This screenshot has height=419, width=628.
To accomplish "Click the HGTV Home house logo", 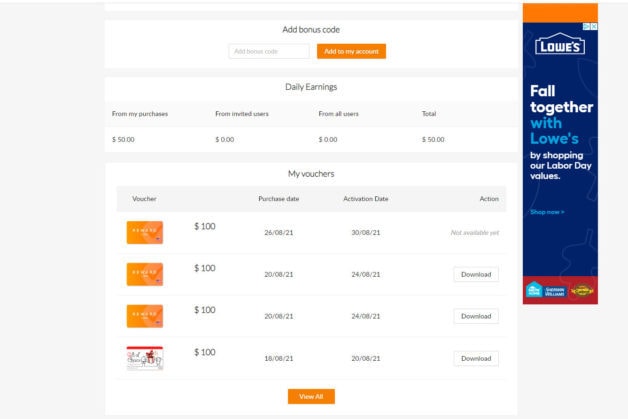I will pos(534,291).
